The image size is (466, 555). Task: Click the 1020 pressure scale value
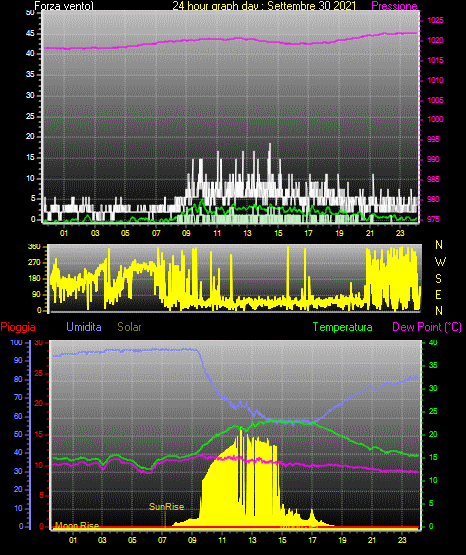[x=435, y=40]
